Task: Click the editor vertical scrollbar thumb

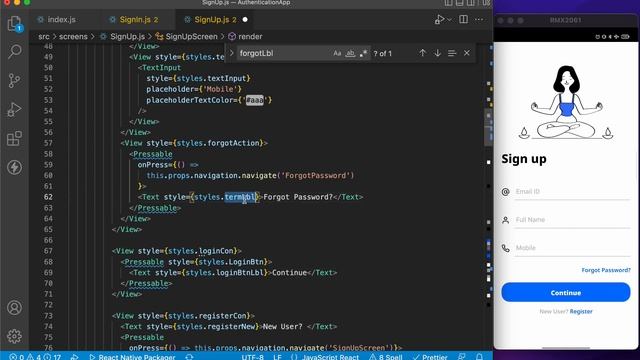Action: click(x=488, y=127)
